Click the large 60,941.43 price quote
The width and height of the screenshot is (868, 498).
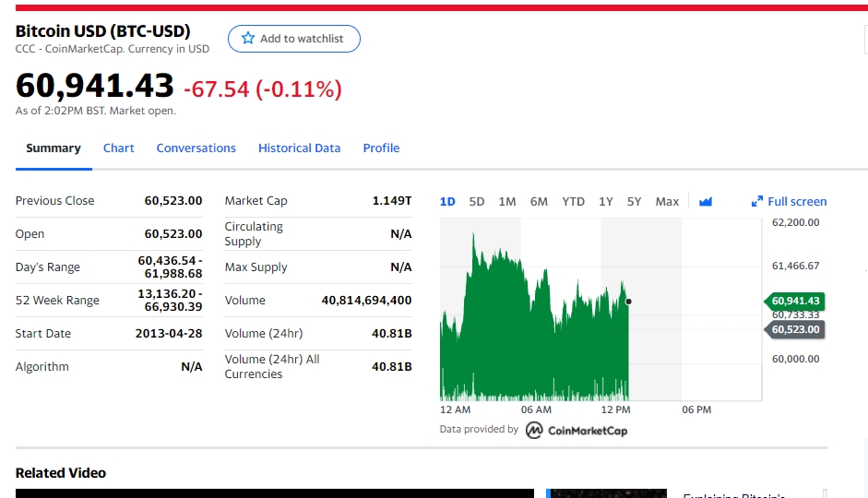(x=95, y=86)
